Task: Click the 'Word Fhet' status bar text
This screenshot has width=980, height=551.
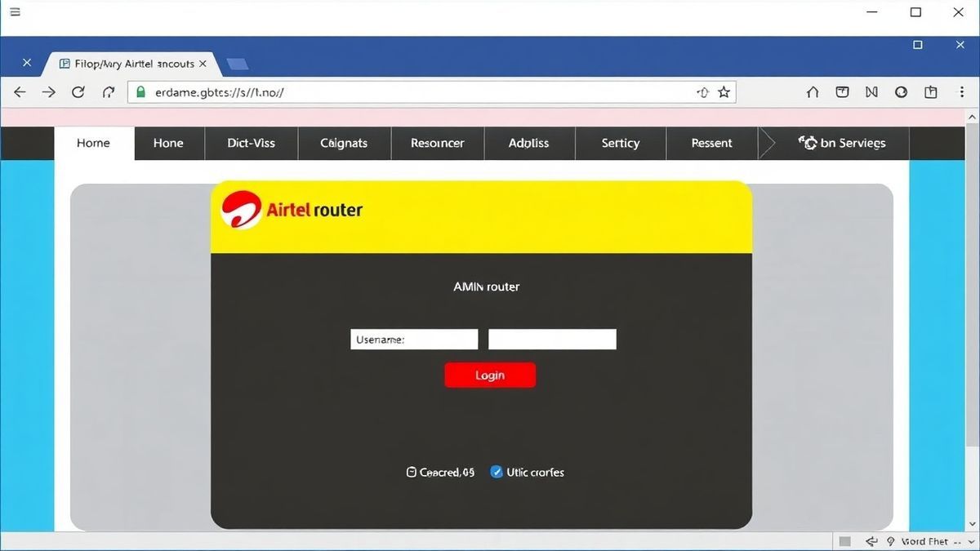Action: click(924, 541)
